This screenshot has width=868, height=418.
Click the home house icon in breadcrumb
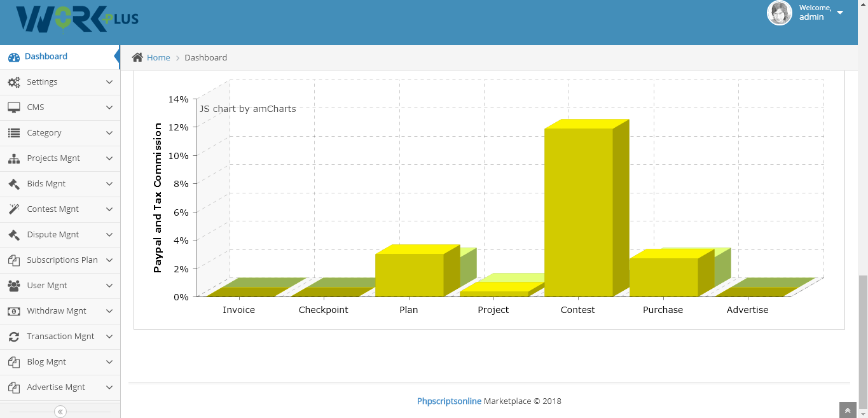pos(137,57)
